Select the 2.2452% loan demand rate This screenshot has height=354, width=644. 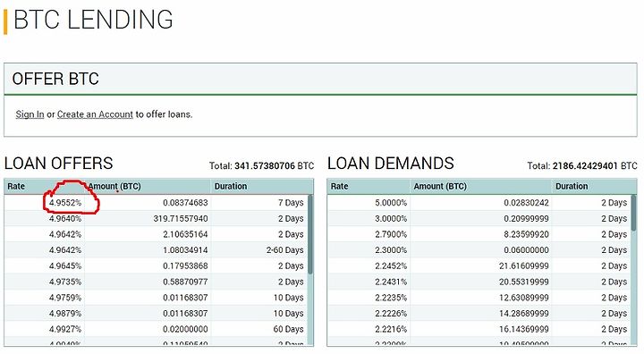click(x=391, y=266)
